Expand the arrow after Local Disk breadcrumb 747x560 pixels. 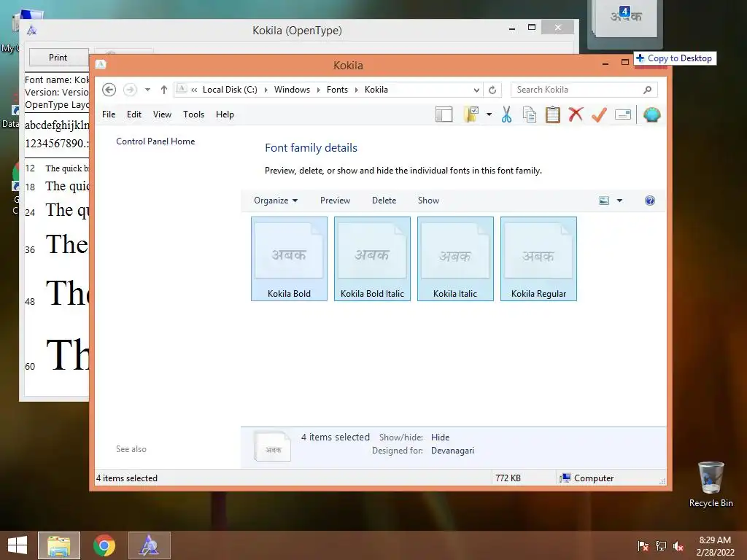(x=266, y=90)
